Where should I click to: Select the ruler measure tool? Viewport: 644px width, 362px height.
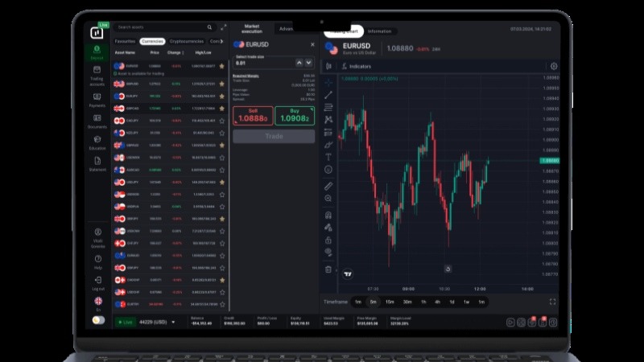pos(328,186)
